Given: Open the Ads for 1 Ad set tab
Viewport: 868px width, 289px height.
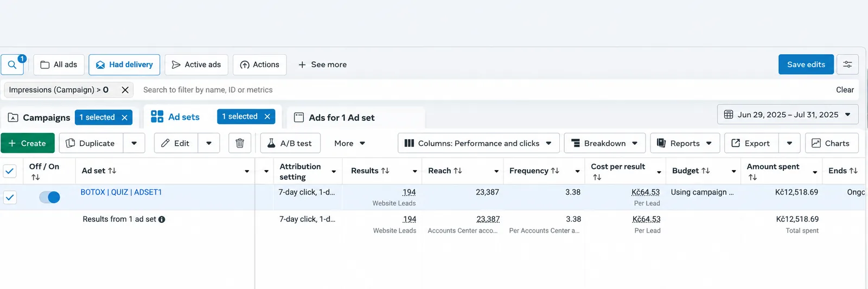Looking at the screenshot, I should (334, 118).
